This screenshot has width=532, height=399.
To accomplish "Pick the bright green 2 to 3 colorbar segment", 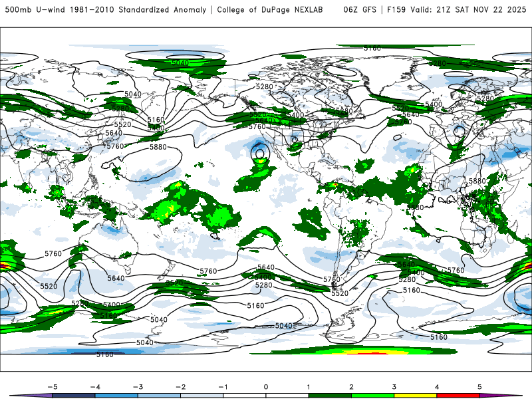I will [x=373, y=396].
